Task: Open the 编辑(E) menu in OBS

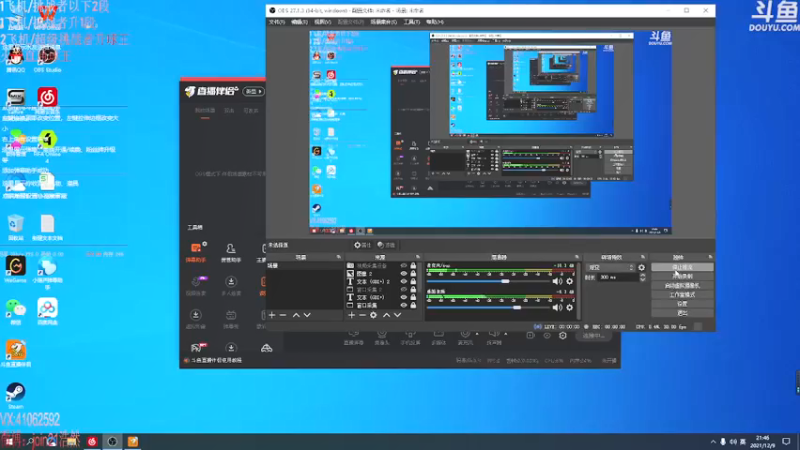Action: tap(299, 22)
